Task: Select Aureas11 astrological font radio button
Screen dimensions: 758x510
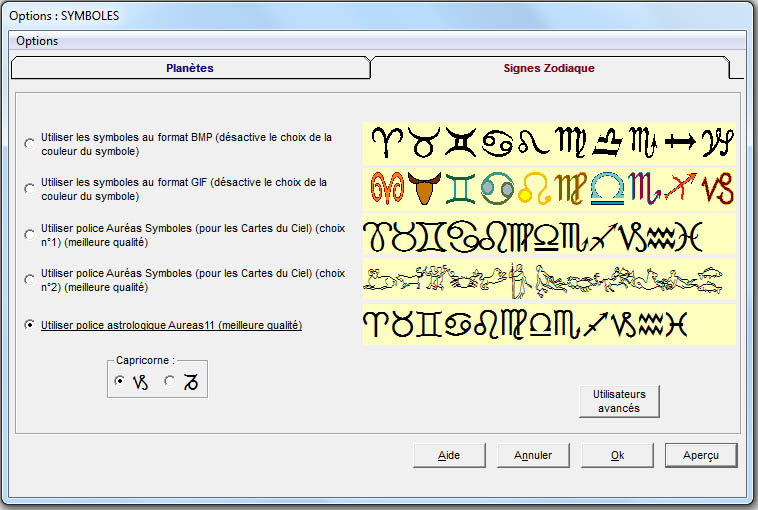Action: coord(29,325)
